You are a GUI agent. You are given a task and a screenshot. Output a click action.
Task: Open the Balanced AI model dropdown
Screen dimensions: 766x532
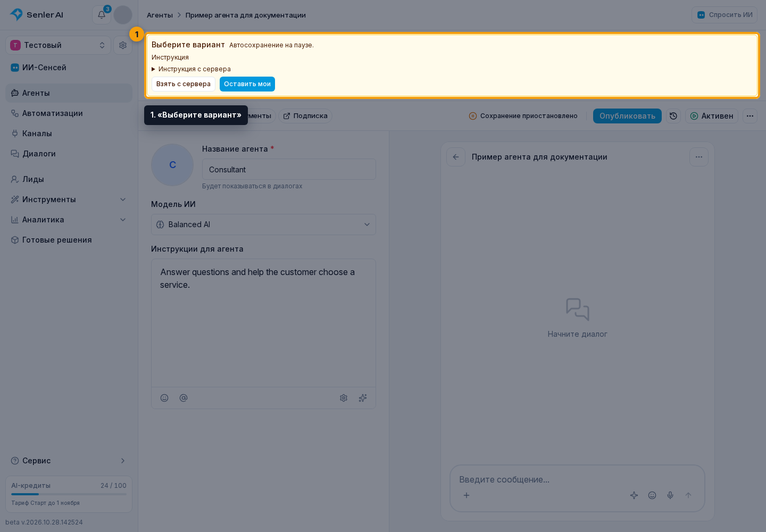click(263, 225)
